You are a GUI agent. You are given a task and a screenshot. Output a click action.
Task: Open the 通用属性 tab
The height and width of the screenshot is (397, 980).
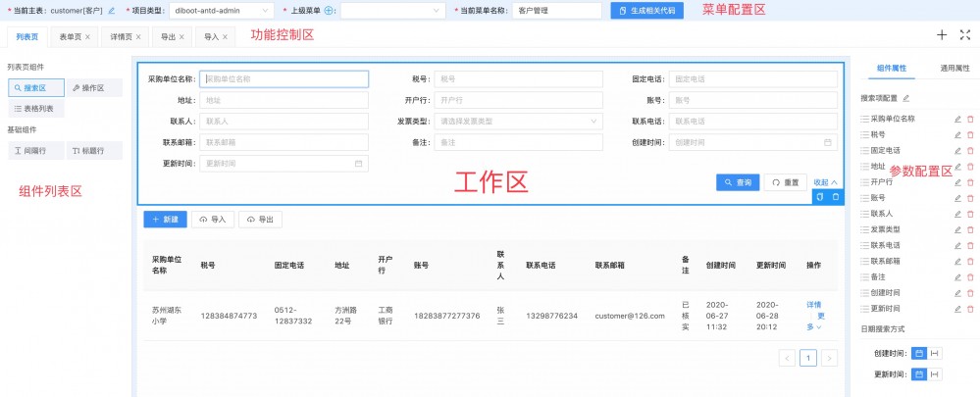954,68
